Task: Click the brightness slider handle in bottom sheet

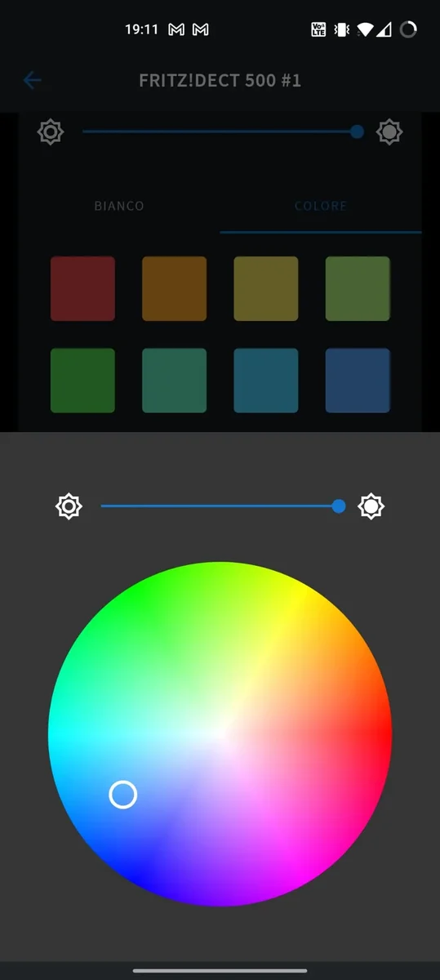Action: click(x=339, y=506)
